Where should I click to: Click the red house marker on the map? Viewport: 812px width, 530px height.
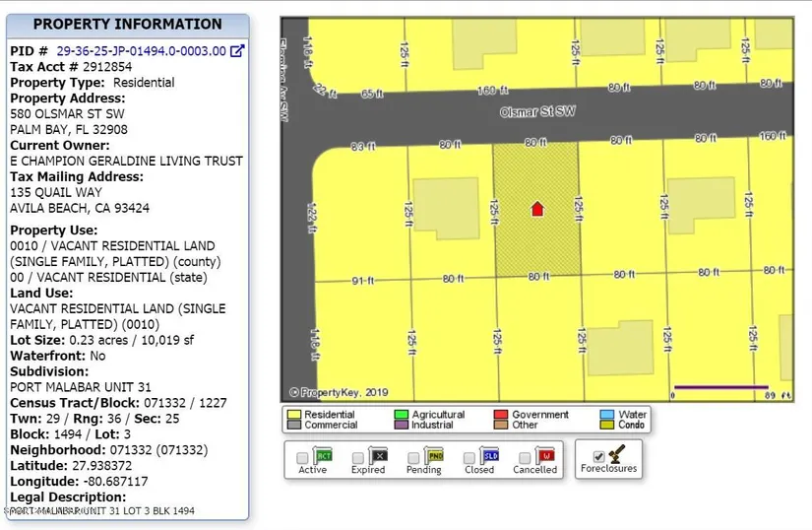click(x=537, y=209)
